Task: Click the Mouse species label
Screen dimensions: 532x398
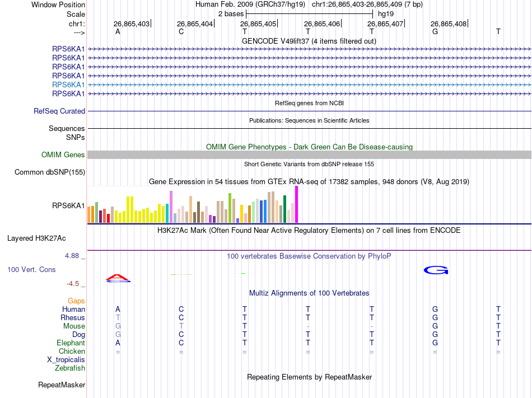Action: click(74, 326)
